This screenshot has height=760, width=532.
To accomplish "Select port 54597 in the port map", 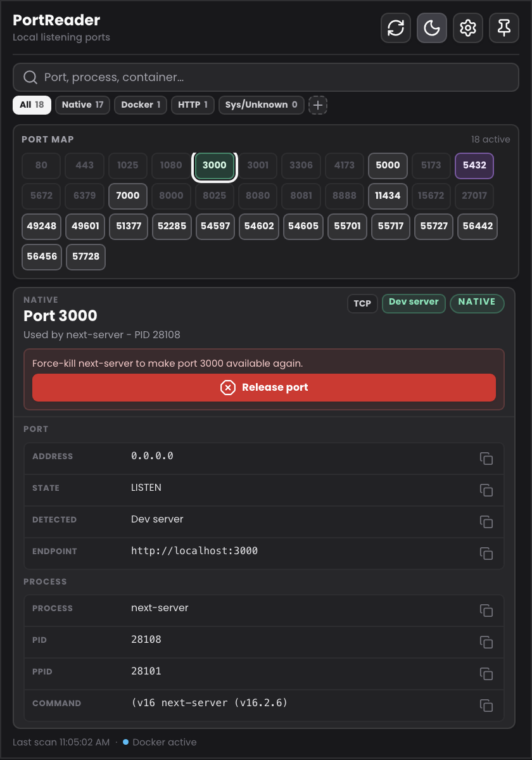I will 215,226.
